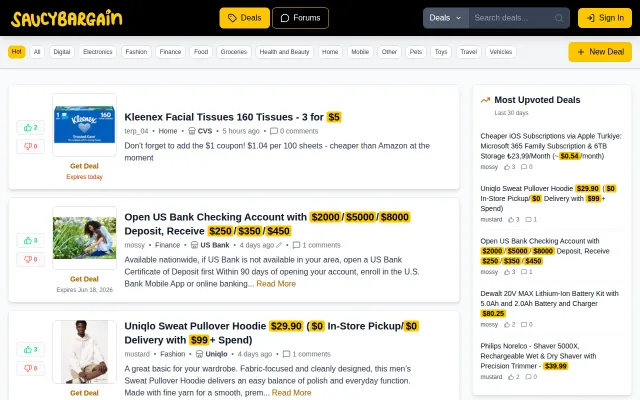Open the Uniqlo deal's 1 comments link
640x400 pixels.
pyautogui.click(x=307, y=354)
